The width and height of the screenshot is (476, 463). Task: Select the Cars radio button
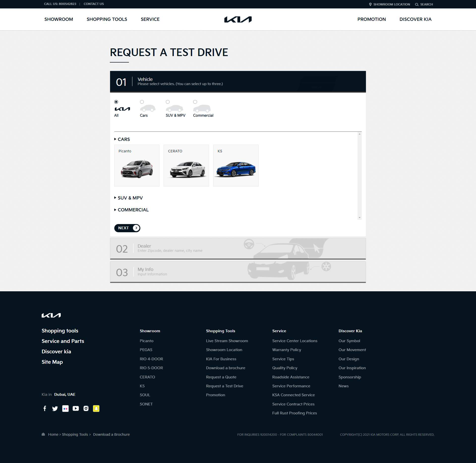point(142,102)
